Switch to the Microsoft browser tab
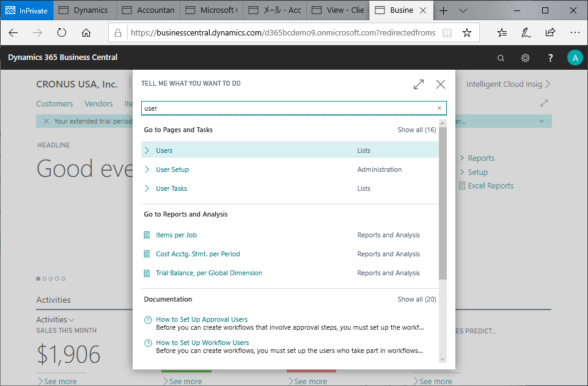The height and width of the screenshot is (386, 588). (x=212, y=10)
